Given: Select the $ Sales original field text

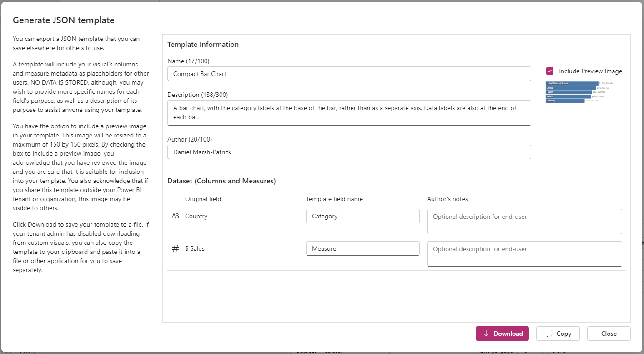Looking at the screenshot, I should point(195,248).
